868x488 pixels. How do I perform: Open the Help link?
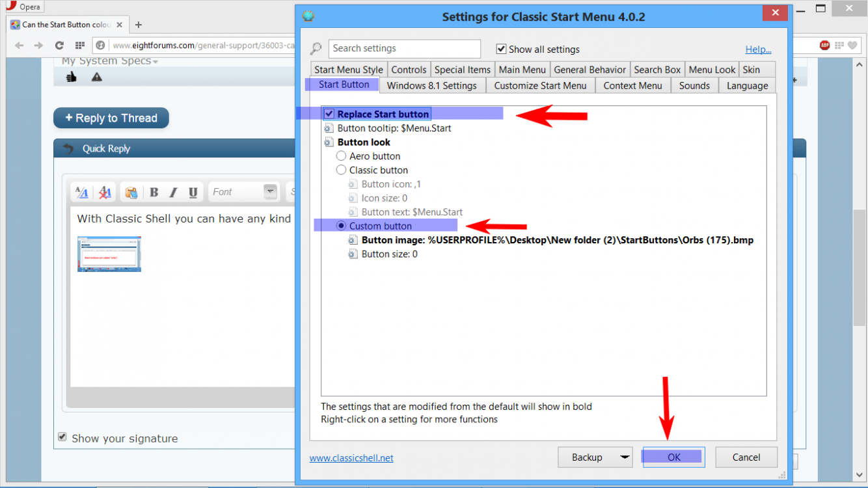click(x=759, y=49)
